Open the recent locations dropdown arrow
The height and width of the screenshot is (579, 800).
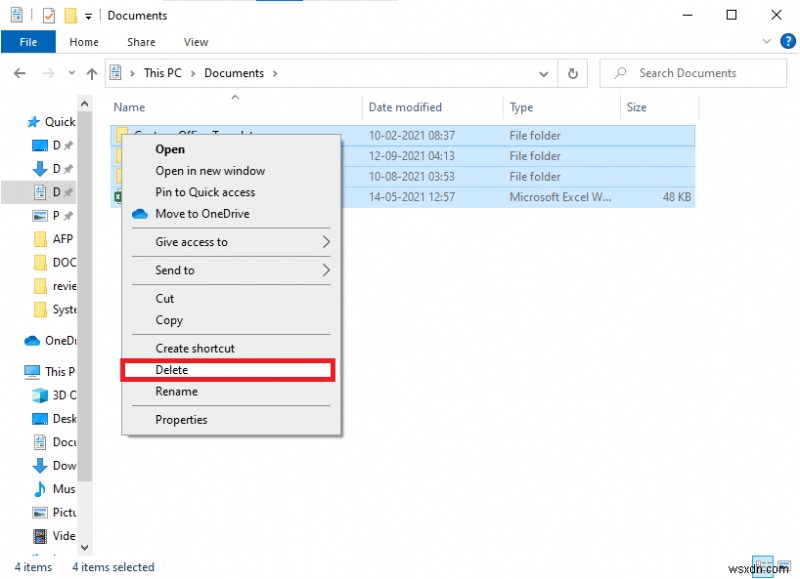(71, 73)
